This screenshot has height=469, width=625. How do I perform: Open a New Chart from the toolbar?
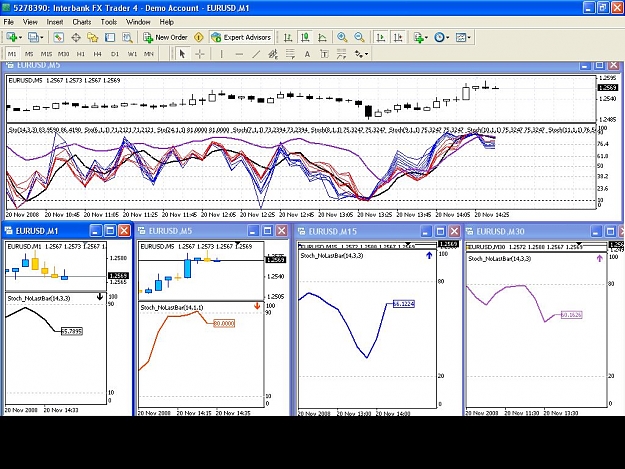point(11,37)
